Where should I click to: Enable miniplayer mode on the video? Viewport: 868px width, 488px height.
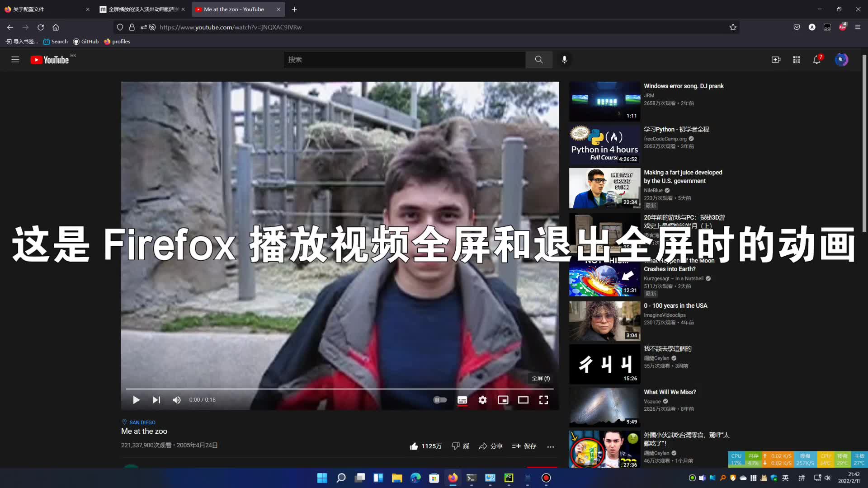(x=503, y=399)
